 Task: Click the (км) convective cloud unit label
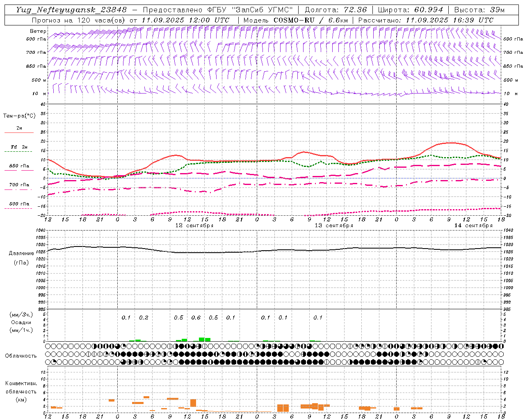[21, 399]
